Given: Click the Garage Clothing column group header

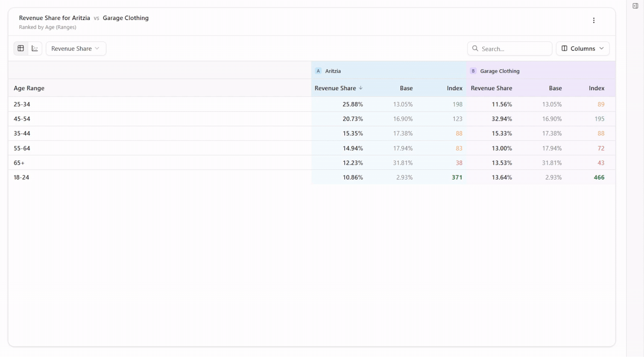Looking at the screenshot, I should 541,71.
